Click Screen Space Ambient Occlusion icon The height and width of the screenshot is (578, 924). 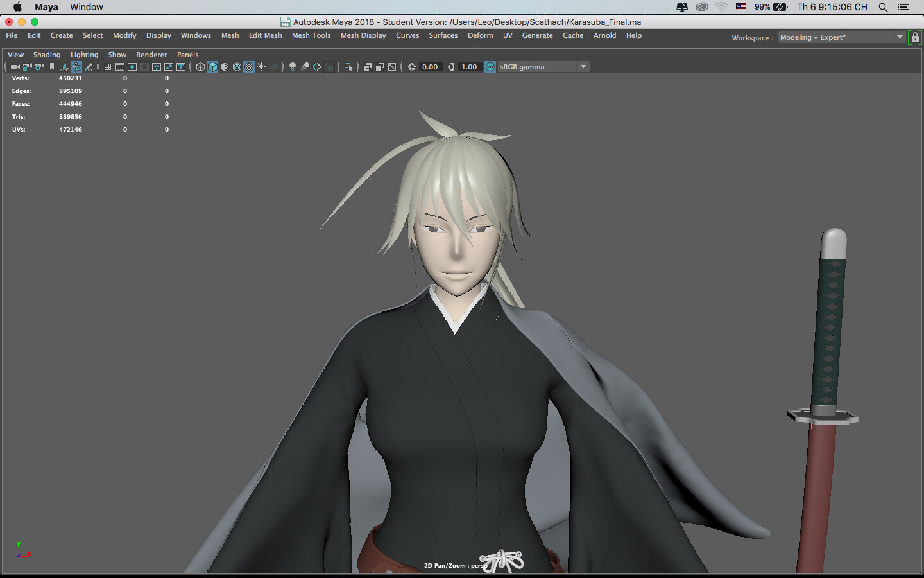point(293,67)
